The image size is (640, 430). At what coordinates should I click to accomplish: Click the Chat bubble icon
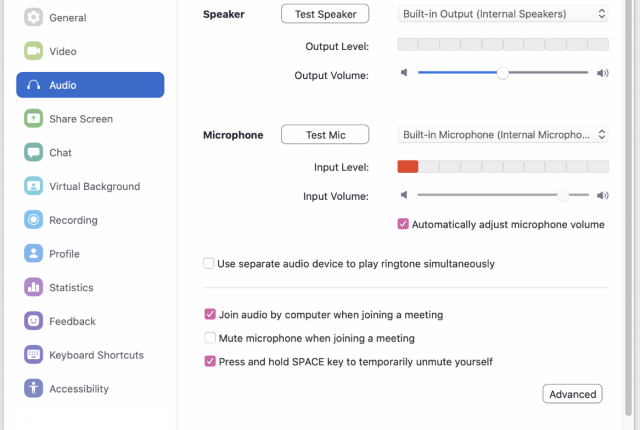[x=33, y=153]
